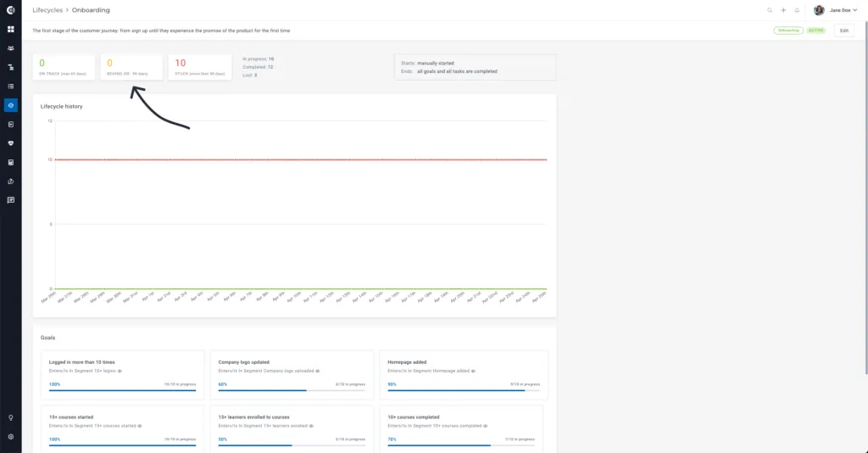Open "15+ learners enrolled to courses" goal

[x=253, y=417]
